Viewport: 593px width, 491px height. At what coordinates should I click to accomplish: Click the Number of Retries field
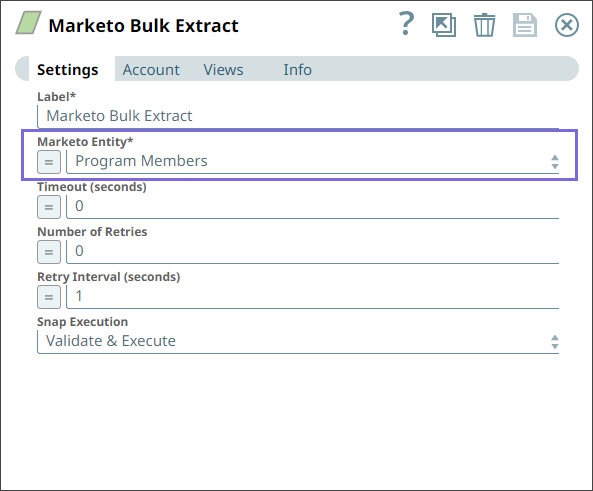point(313,252)
